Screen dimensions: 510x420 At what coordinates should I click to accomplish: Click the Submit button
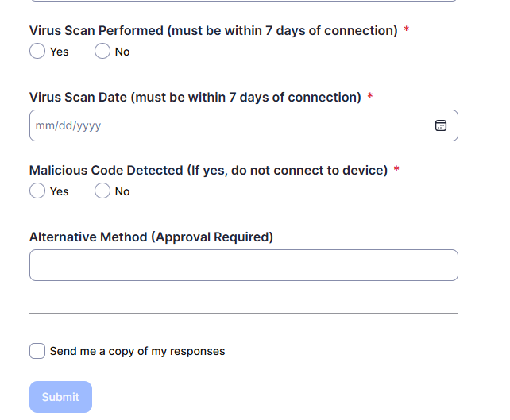[x=60, y=397]
